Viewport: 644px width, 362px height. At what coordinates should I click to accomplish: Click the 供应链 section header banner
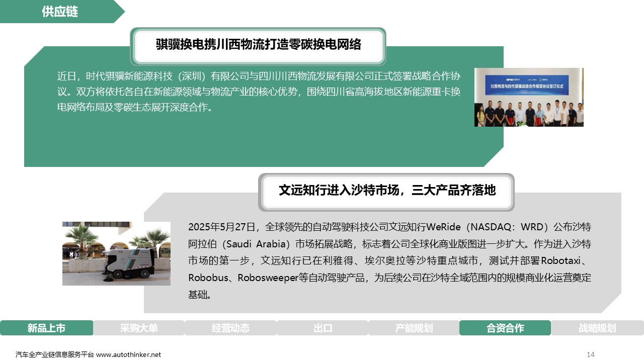[x=60, y=12]
